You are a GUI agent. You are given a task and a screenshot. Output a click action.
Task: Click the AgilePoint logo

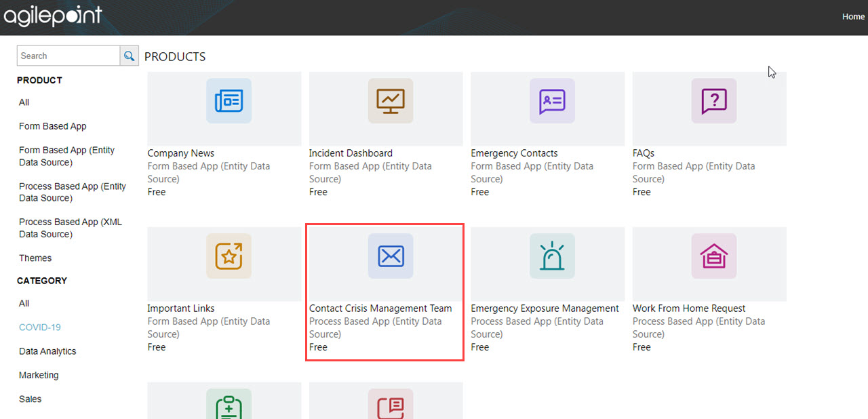coord(53,16)
